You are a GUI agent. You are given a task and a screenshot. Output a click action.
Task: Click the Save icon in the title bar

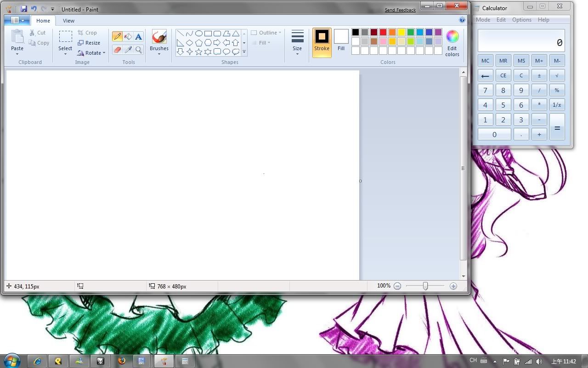[x=24, y=9]
